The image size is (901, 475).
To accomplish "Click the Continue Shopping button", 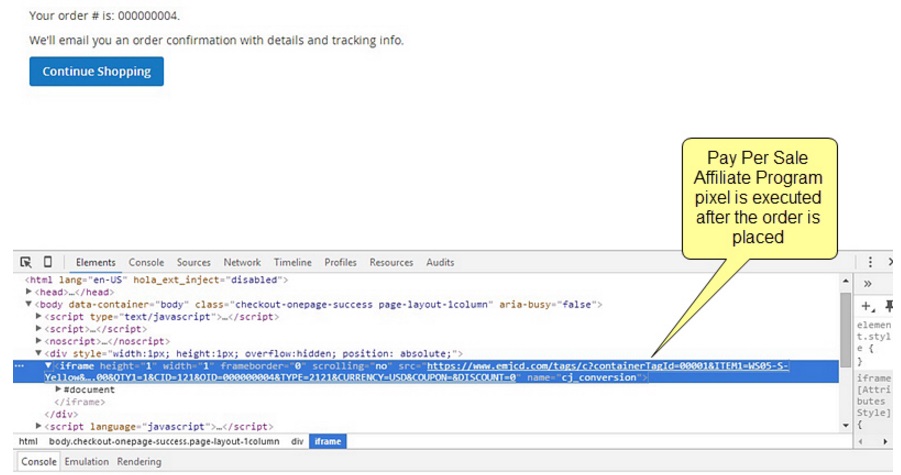I will coord(97,71).
